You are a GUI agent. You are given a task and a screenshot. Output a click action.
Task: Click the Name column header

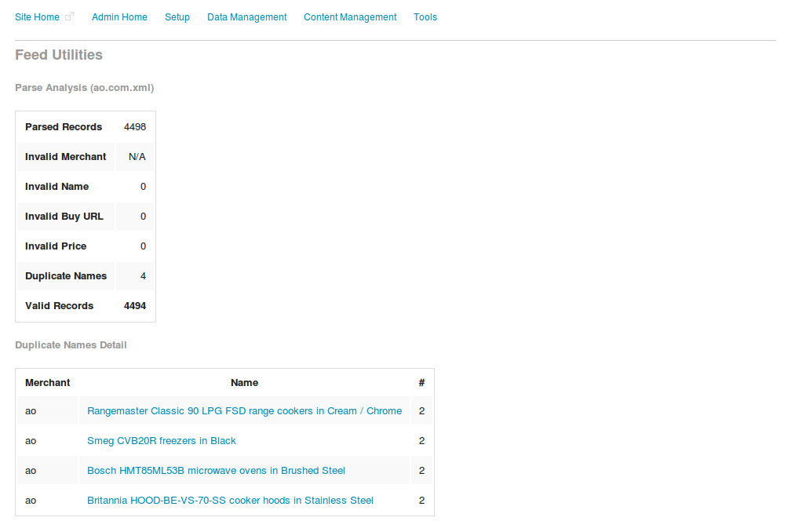pos(244,383)
